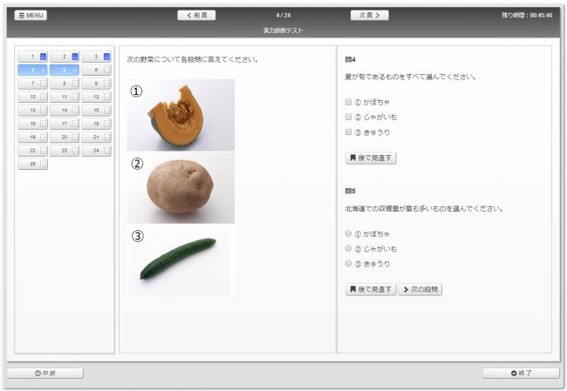
Task: Click the 中断 clock icon button
Action: 45,373
